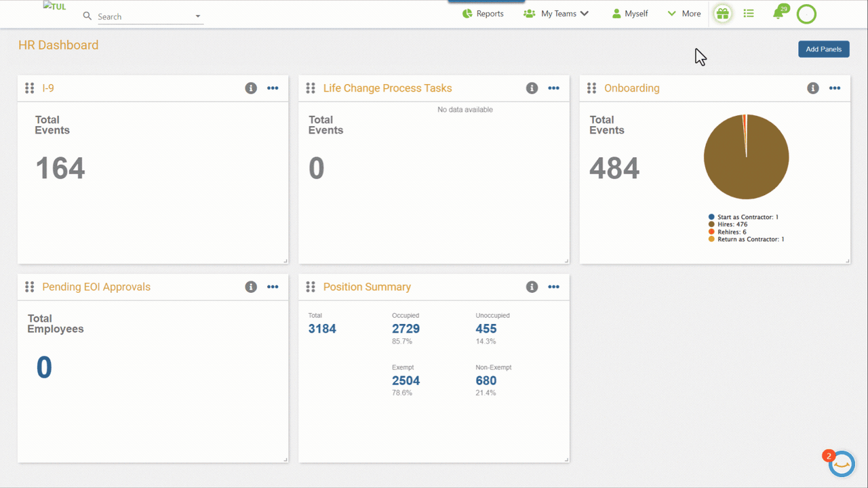Expand the More menu
This screenshot has width=868, height=488.
pos(684,14)
